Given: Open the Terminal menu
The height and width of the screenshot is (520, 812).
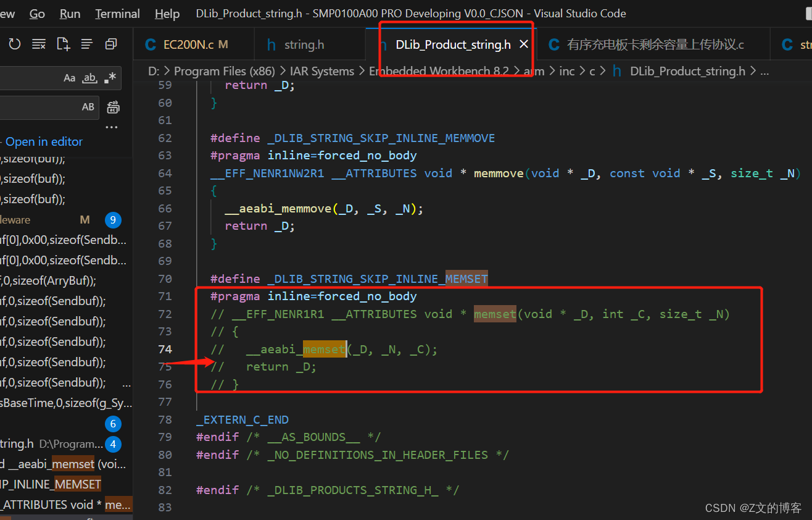Looking at the screenshot, I should (x=117, y=14).
